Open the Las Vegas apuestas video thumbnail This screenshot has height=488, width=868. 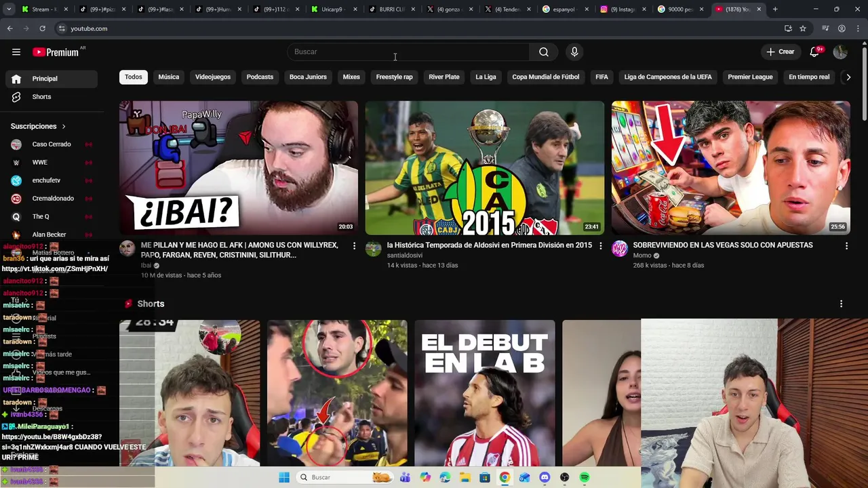click(x=731, y=168)
